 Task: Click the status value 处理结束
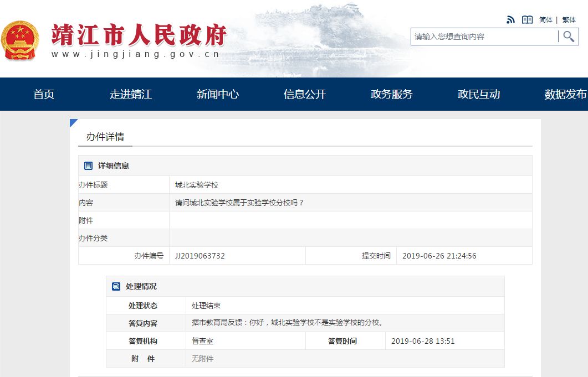click(x=206, y=306)
